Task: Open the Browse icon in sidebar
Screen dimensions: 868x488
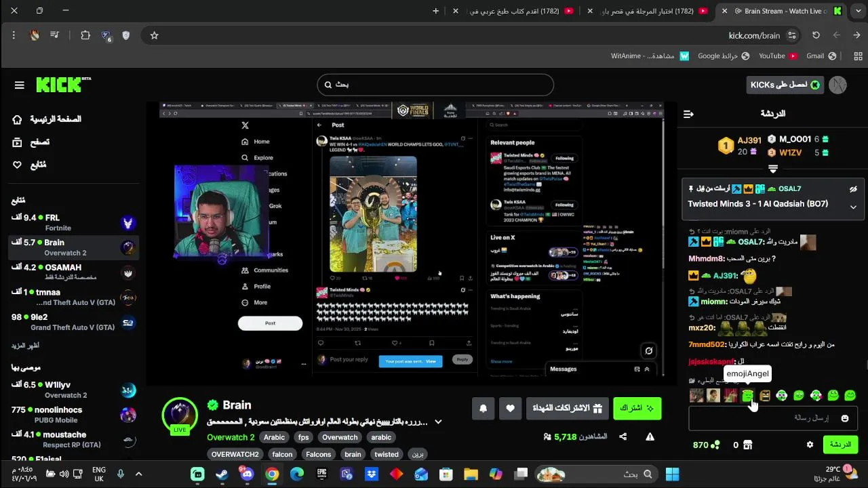Action: click(17, 142)
